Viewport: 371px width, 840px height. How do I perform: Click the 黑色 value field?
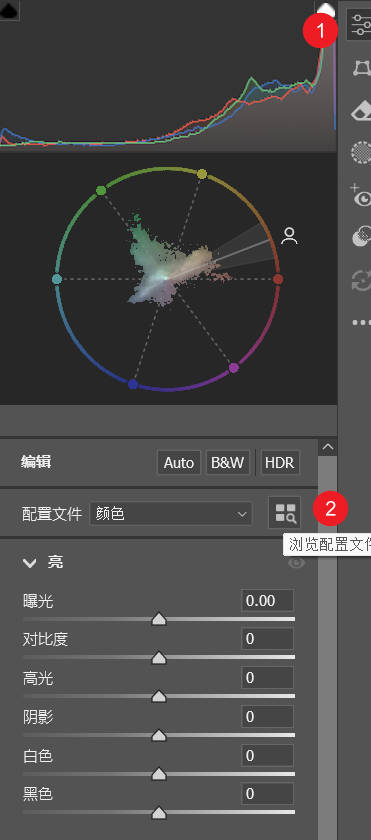[x=267, y=794]
